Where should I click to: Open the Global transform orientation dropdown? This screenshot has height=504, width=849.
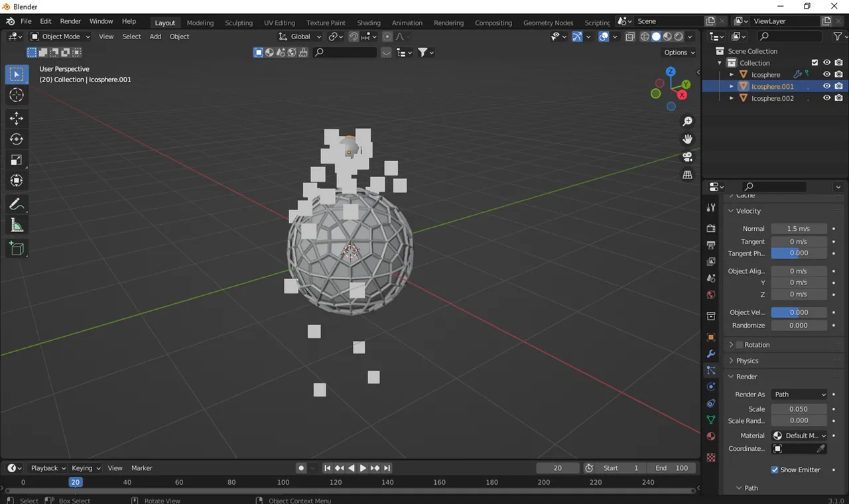click(x=300, y=36)
